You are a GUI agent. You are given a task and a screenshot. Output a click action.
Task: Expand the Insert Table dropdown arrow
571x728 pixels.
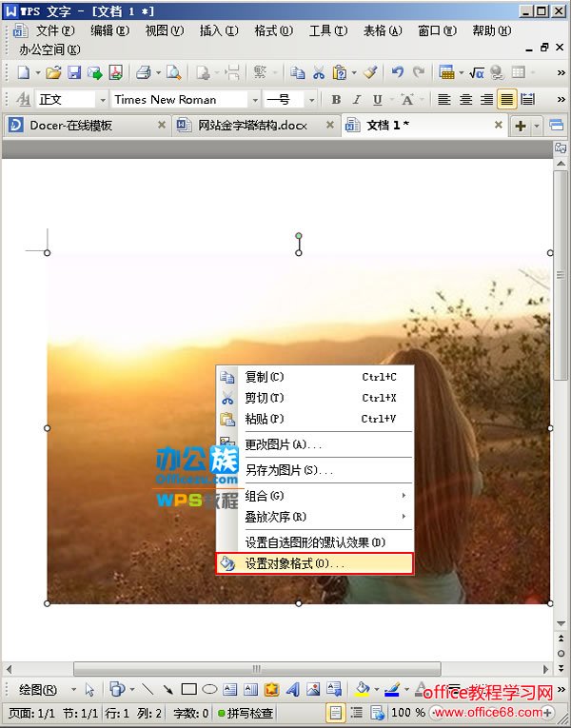[461, 73]
